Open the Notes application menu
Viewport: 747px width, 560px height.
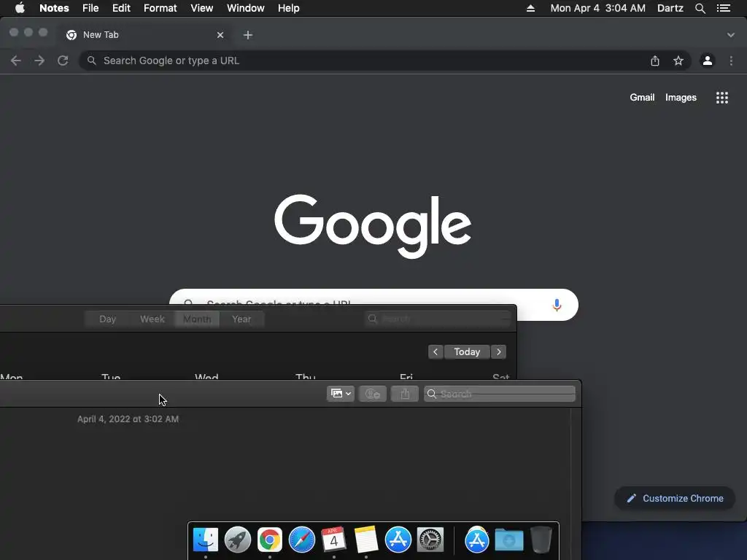pos(54,8)
